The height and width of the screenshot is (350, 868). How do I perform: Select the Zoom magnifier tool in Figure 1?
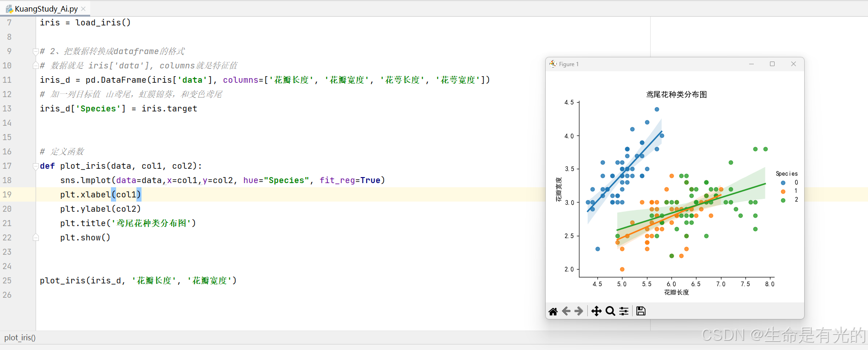(610, 311)
